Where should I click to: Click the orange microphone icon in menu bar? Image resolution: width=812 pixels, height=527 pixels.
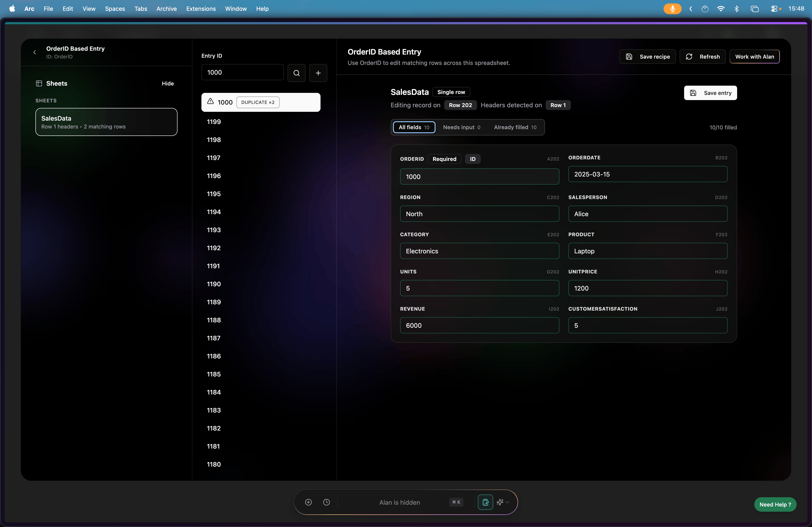672,9
